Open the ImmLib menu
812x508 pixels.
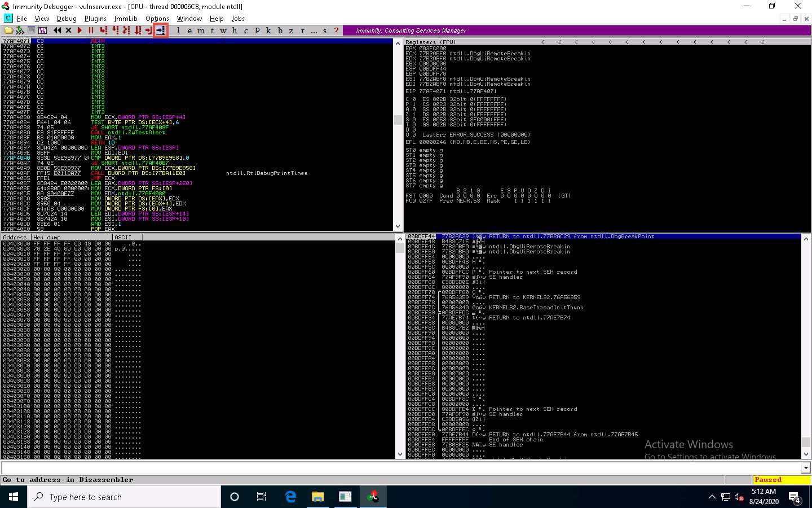coord(126,19)
